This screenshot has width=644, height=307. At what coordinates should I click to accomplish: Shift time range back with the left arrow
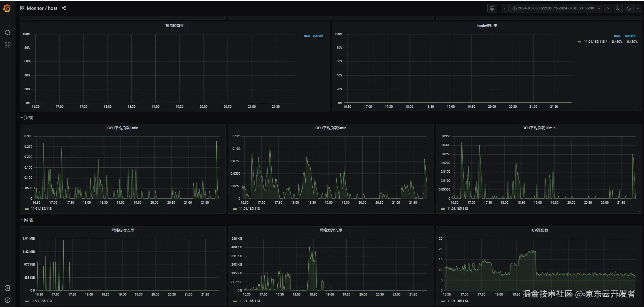504,8
